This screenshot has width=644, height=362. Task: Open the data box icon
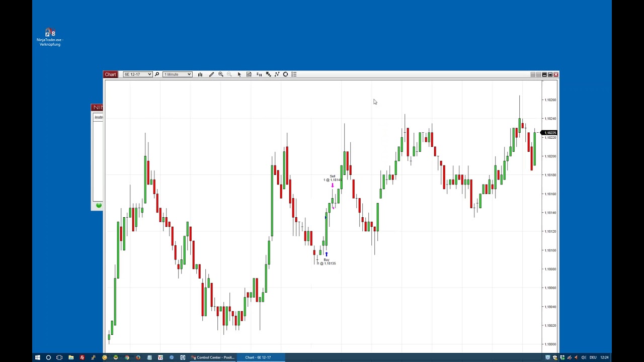[x=249, y=74]
